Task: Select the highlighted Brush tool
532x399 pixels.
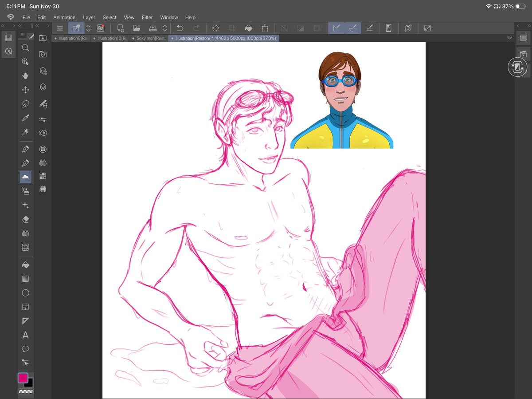Action: coord(25,177)
